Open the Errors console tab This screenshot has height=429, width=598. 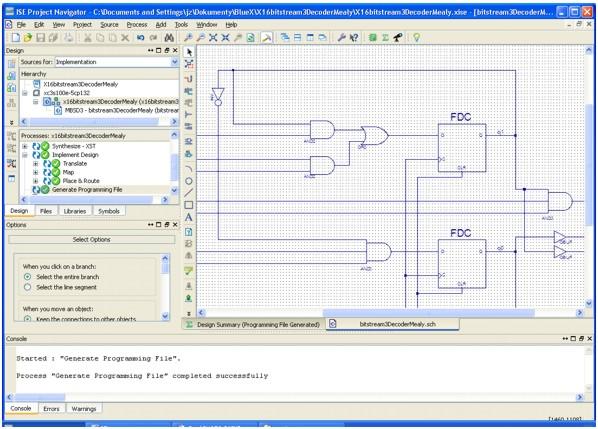[51, 409]
